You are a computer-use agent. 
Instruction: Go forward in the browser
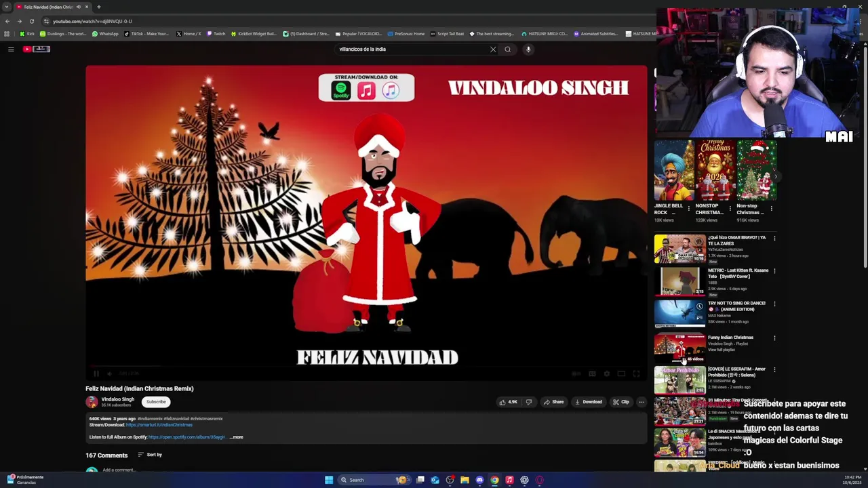point(20,21)
